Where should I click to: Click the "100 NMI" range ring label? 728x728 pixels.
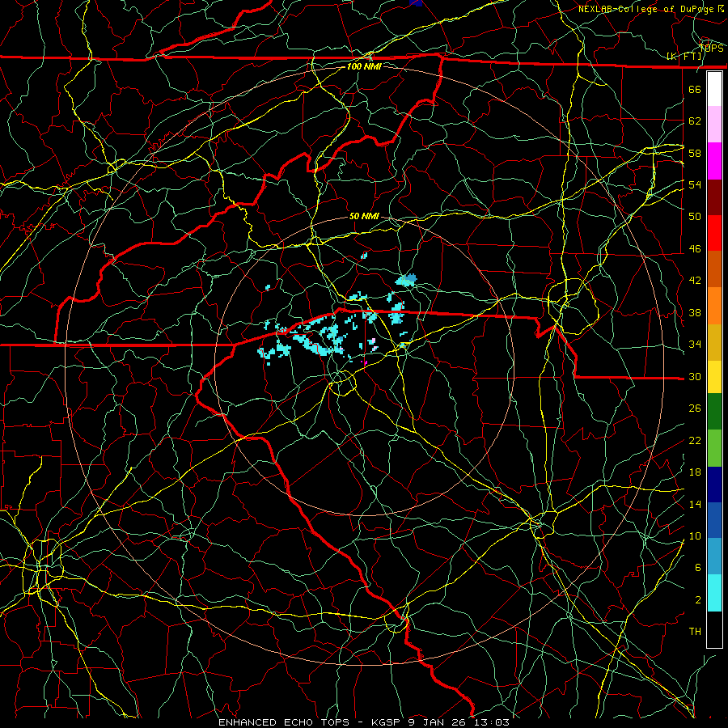[364, 66]
